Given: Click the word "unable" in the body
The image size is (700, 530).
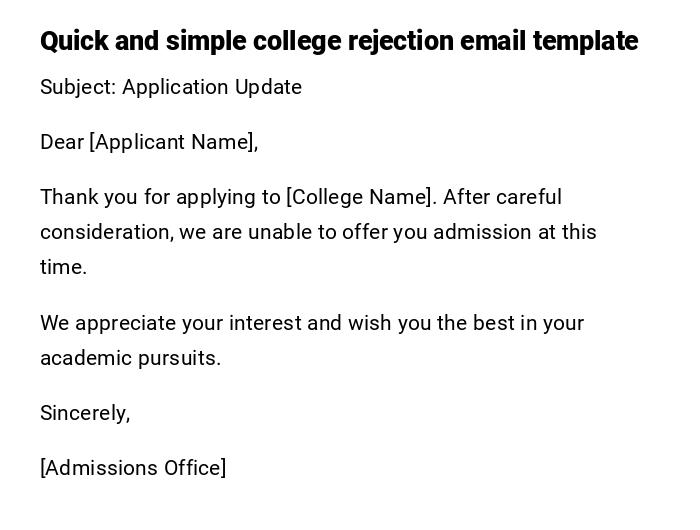Looking at the screenshot, I should point(280,232).
